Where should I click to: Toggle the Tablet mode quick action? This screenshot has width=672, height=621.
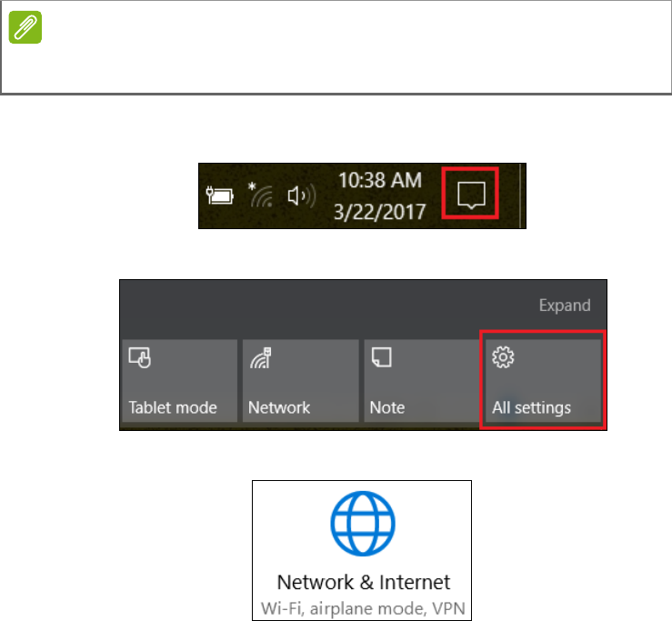[179, 381]
